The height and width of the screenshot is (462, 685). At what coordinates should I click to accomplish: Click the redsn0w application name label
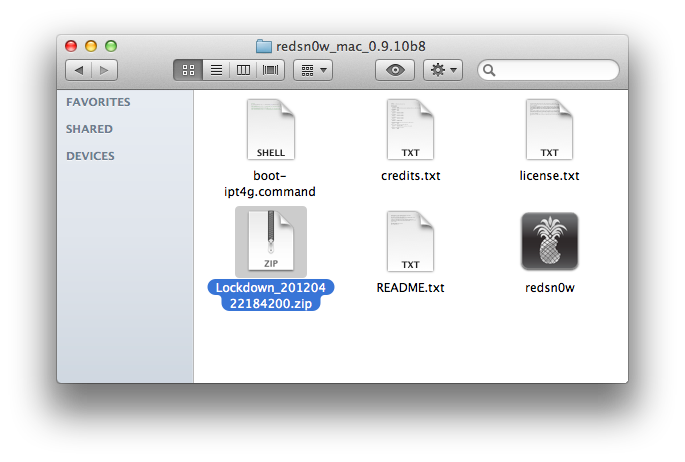[x=550, y=287]
